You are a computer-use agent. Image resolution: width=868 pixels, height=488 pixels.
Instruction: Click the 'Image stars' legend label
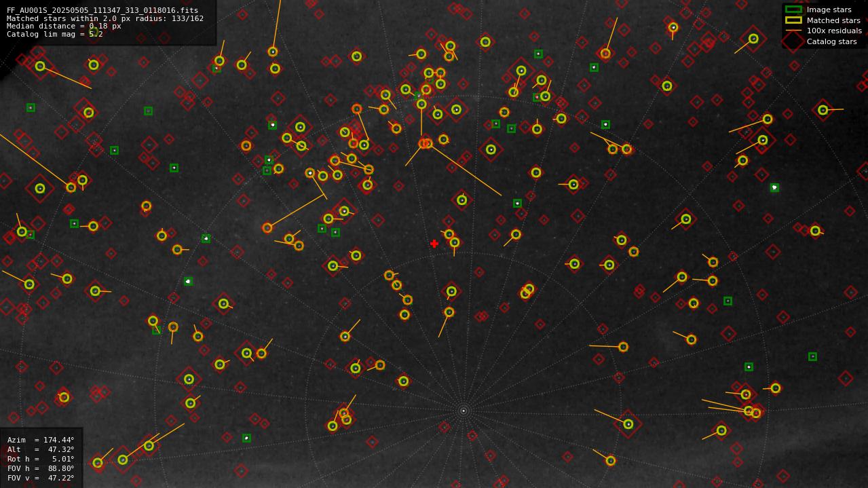(829, 10)
